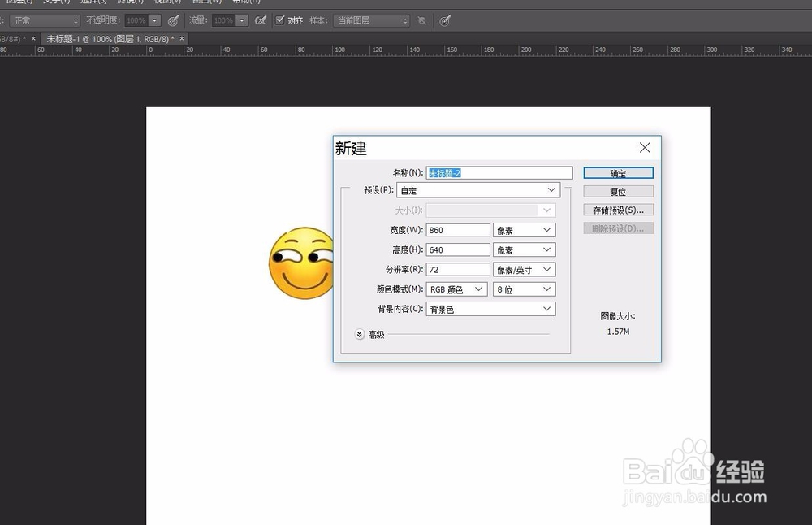Image resolution: width=812 pixels, height=525 pixels.
Task: Click the 高度 field showing 640
Action: (458, 249)
